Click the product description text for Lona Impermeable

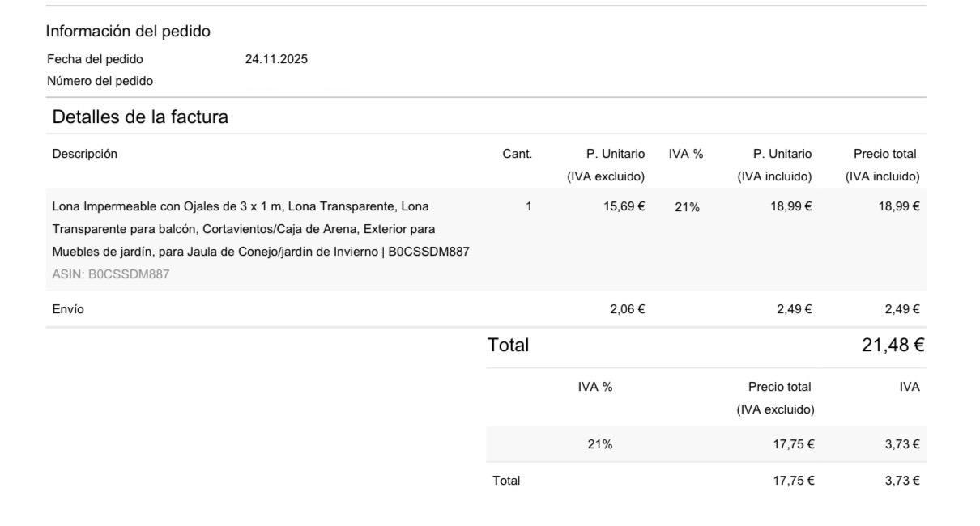(260, 229)
